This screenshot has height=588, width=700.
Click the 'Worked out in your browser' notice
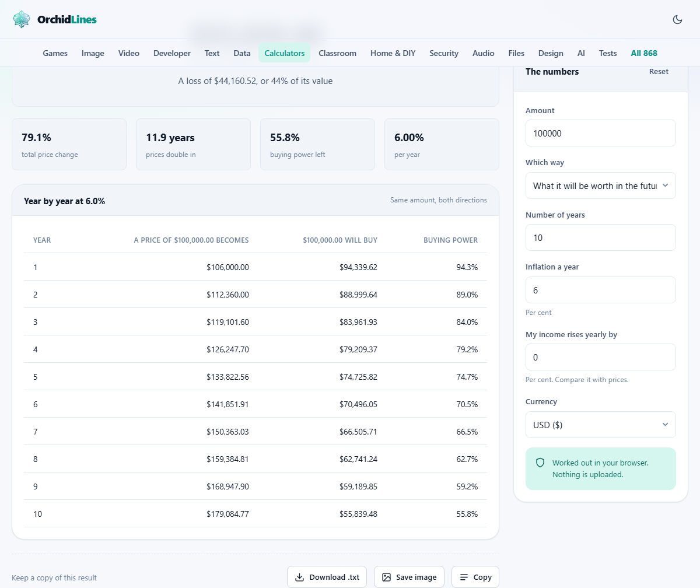pyautogui.click(x=600, y=468)
